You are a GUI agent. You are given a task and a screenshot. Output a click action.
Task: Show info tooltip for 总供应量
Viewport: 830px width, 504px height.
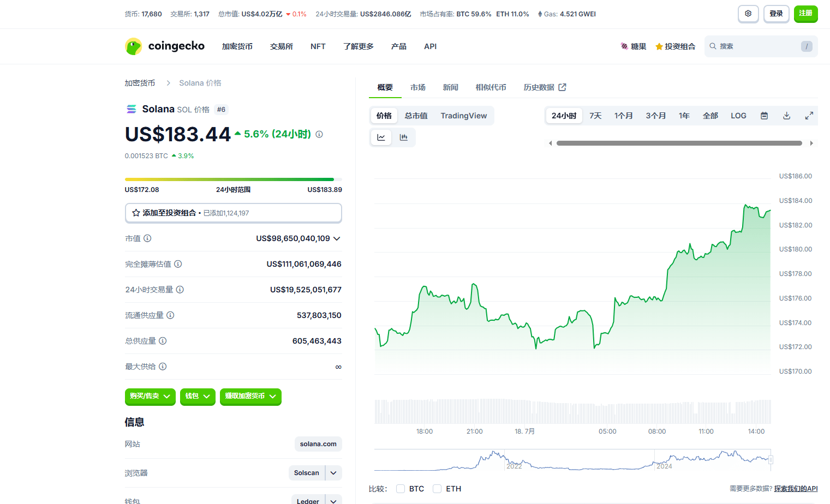pos(163,341)
